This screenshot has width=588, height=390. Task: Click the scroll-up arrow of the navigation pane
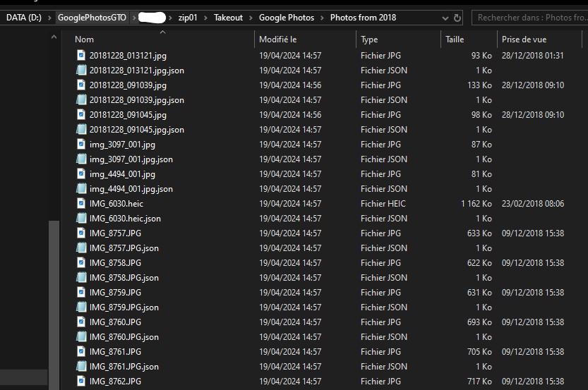click(x=54, y=37)
